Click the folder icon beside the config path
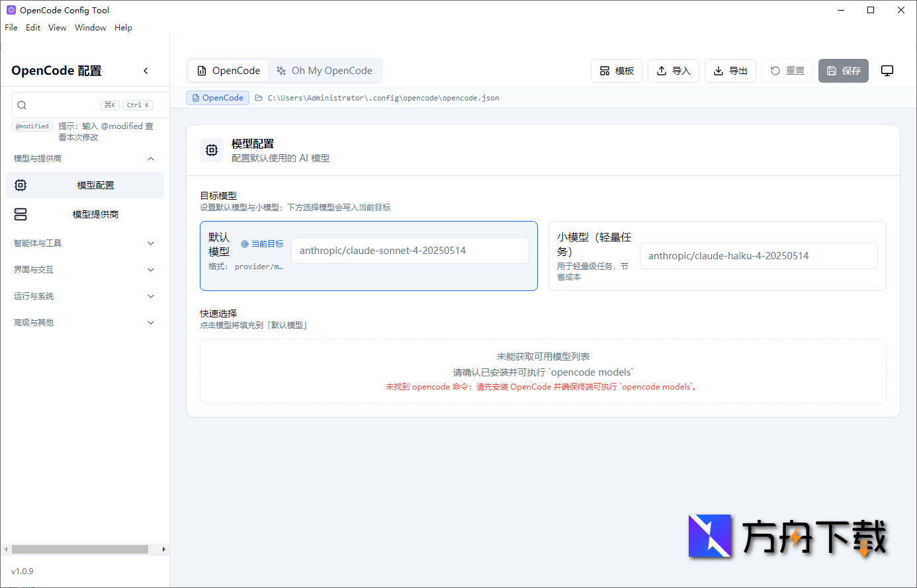Image resolution: width=917 pixels, height=588 pixels. 259,97
